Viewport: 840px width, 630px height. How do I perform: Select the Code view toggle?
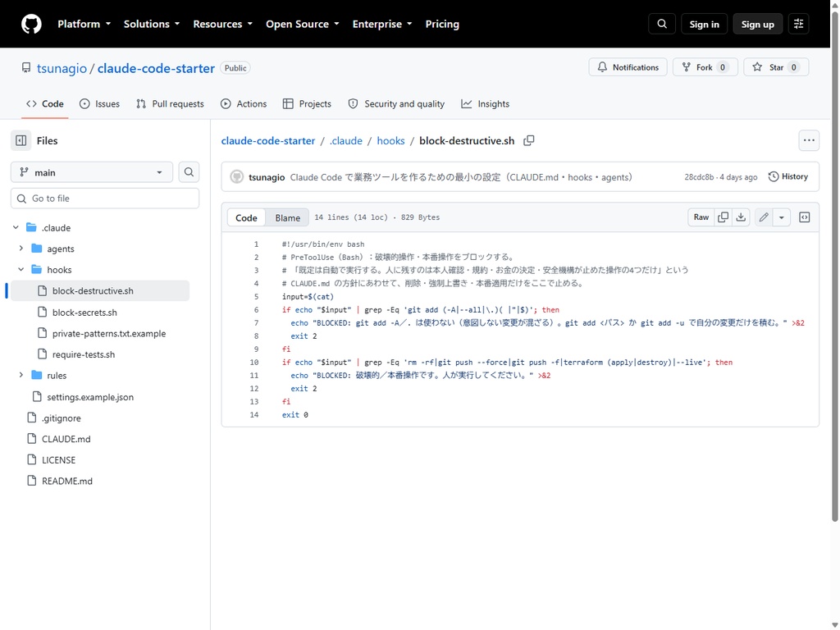(x=246, y=217)
